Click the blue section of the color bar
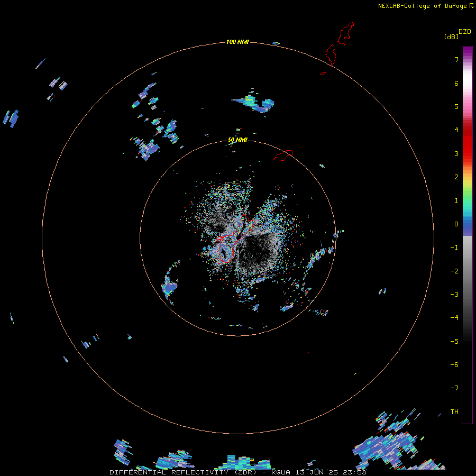 467,226
